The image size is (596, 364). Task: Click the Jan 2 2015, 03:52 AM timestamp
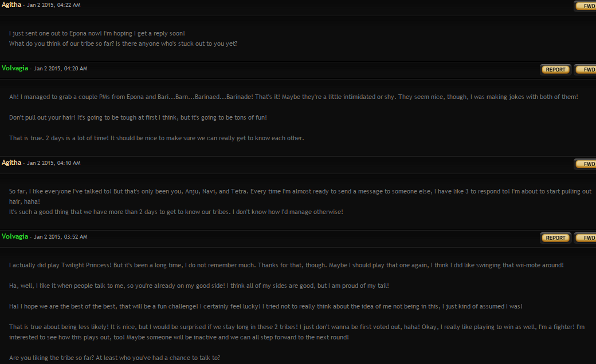60,237
